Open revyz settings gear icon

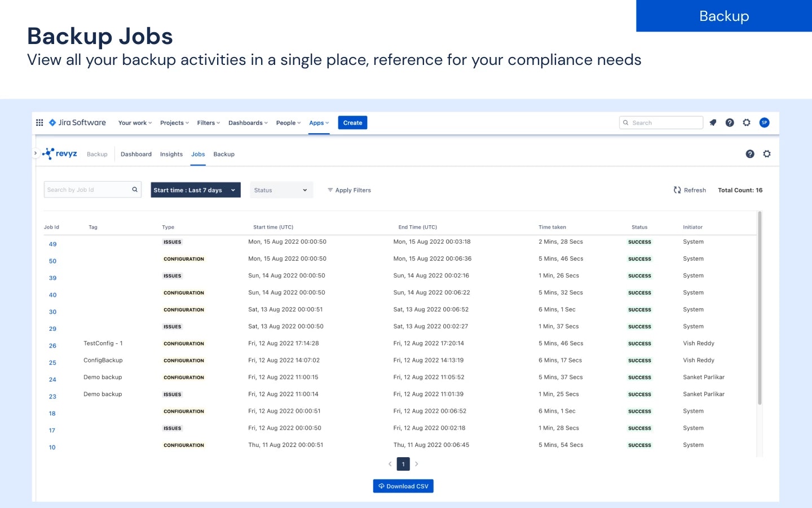(x=767, y=154)
